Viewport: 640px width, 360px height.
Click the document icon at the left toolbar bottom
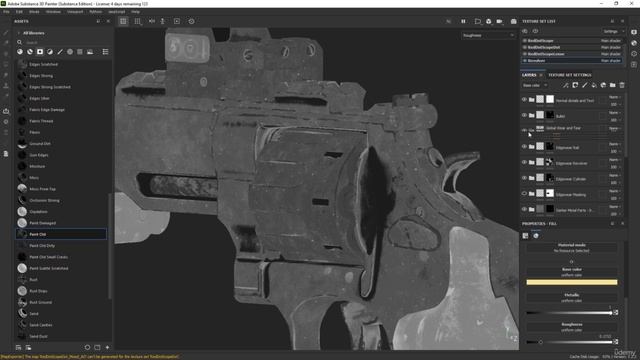click(6, 154)
